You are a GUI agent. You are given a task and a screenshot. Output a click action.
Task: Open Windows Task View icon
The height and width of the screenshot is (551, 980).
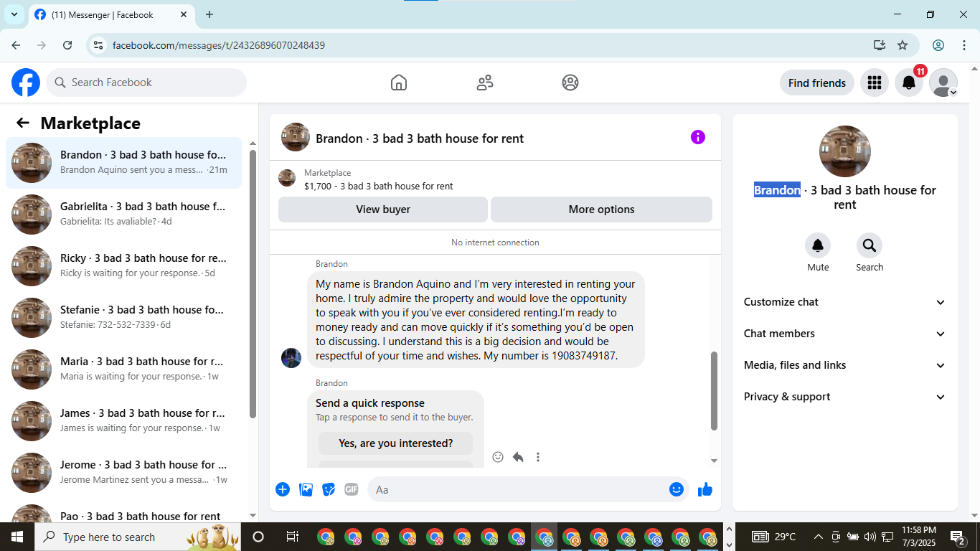292,537
